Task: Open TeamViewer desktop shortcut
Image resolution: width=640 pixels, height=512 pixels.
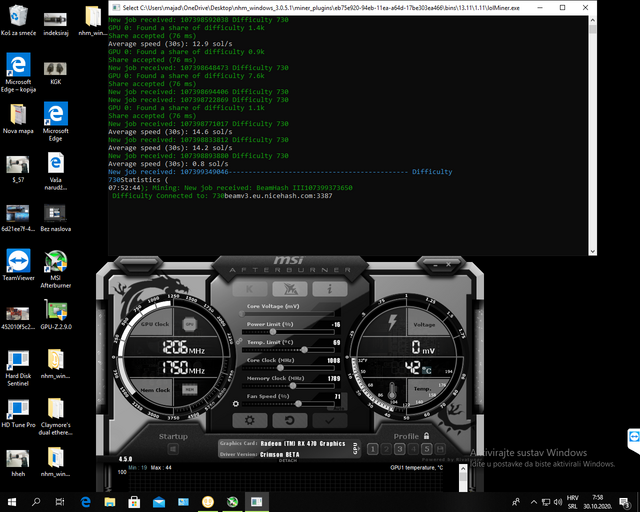Action: (x=18, y=265)
